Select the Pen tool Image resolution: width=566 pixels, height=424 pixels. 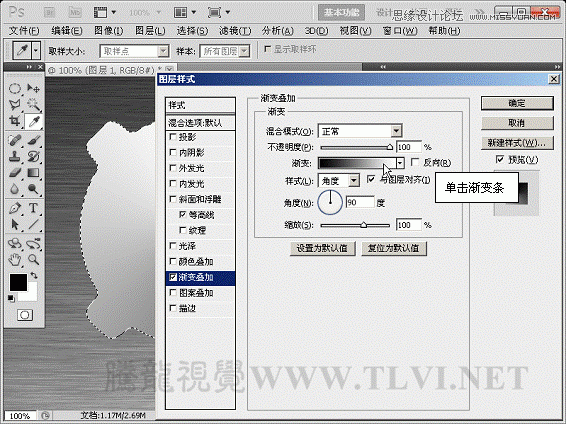[x=15, y=208]
